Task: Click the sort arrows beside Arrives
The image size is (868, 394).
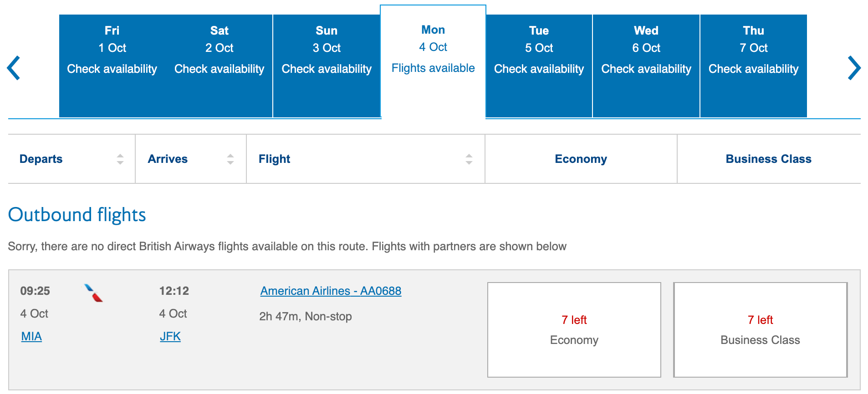Action: coord(230,159)
